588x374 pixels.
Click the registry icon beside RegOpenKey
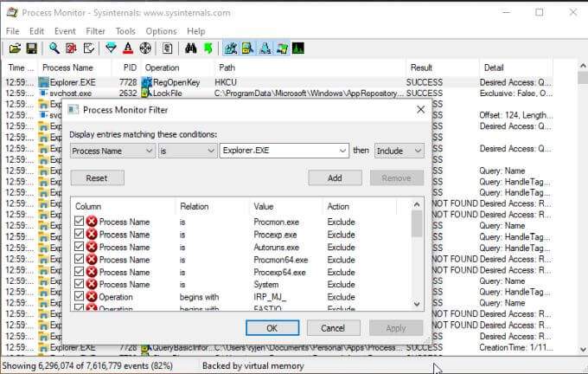pyautogui.click(x=147, y=82)
